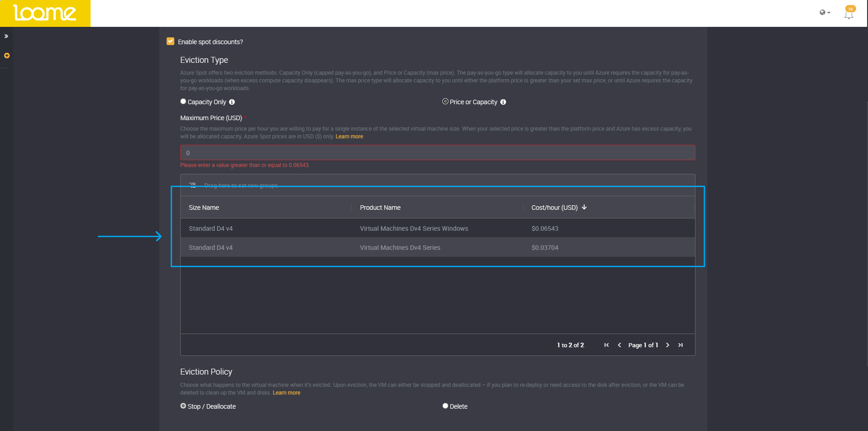Open Learn more link for eviction policy
The height and width of the screenshot is (431, 868).
(286, 393)
